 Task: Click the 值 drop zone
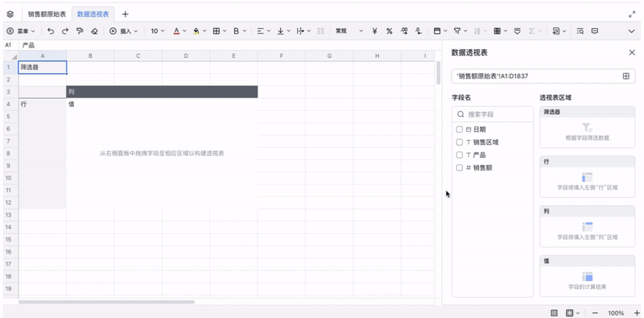pyautogui.click(x=588, y=276)
